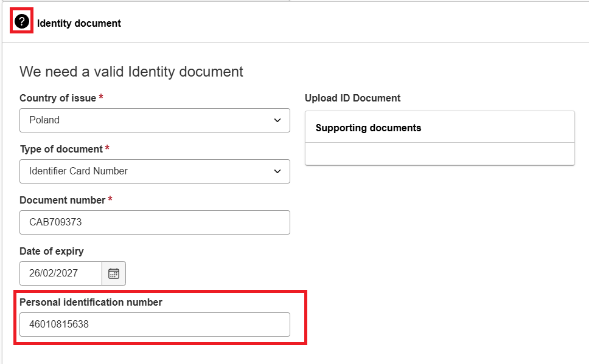Click the question mark help icon

pos(22,21)
